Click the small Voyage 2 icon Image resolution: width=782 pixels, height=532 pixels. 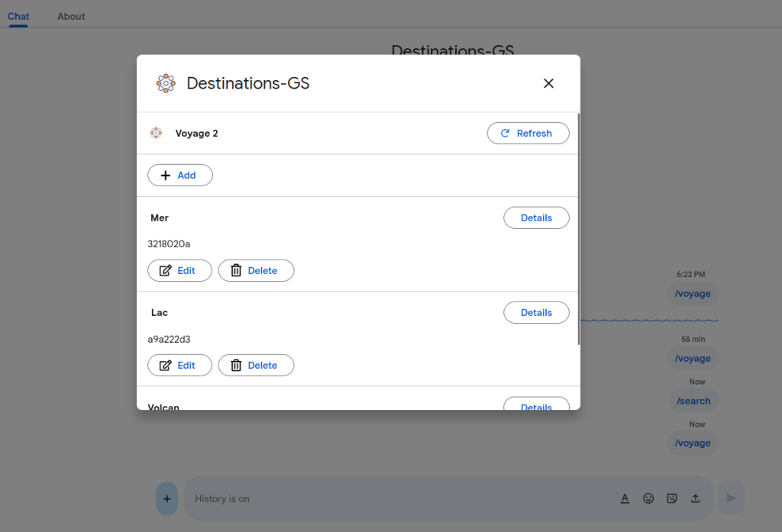(156, 133)
